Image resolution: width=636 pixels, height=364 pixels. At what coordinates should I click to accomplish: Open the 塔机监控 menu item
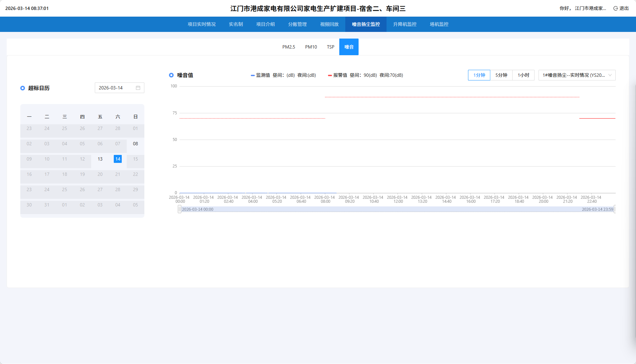pos(439,24)
